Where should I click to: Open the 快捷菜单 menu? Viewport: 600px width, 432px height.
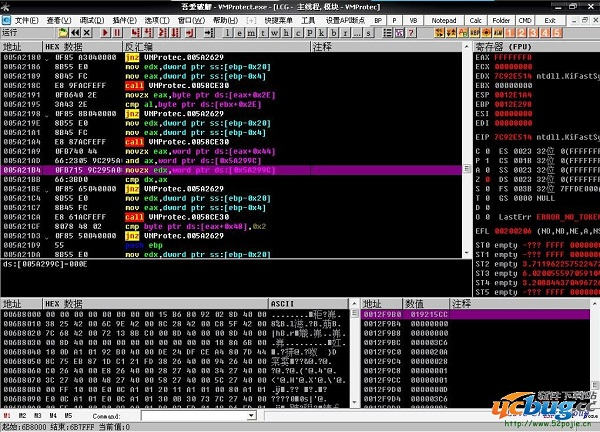[x=278, y=20]
